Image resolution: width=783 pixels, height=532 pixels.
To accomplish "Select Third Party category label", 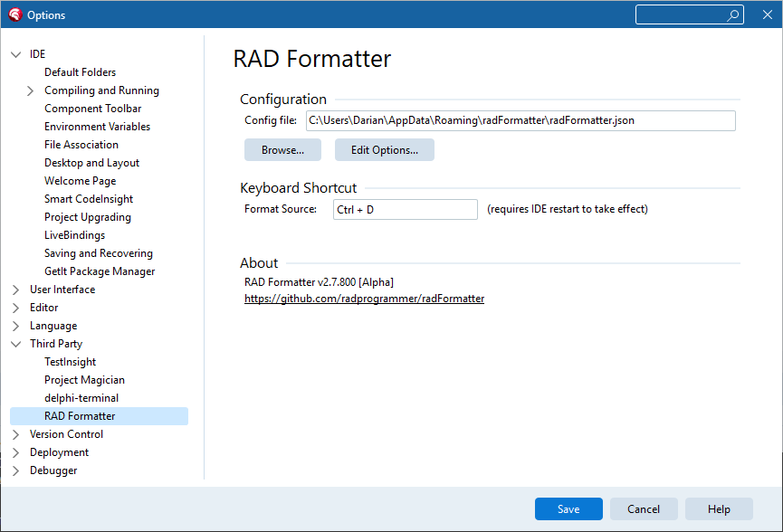I will (56, 344).
